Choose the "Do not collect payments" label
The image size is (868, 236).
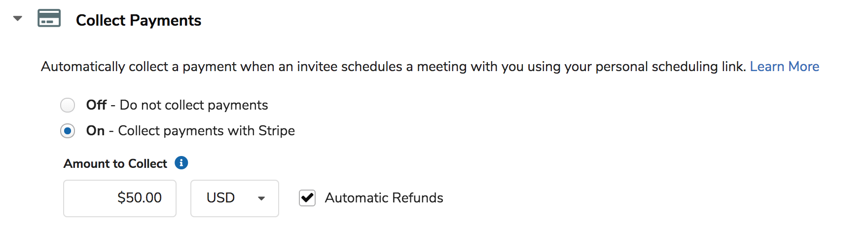tap(194, 105)
